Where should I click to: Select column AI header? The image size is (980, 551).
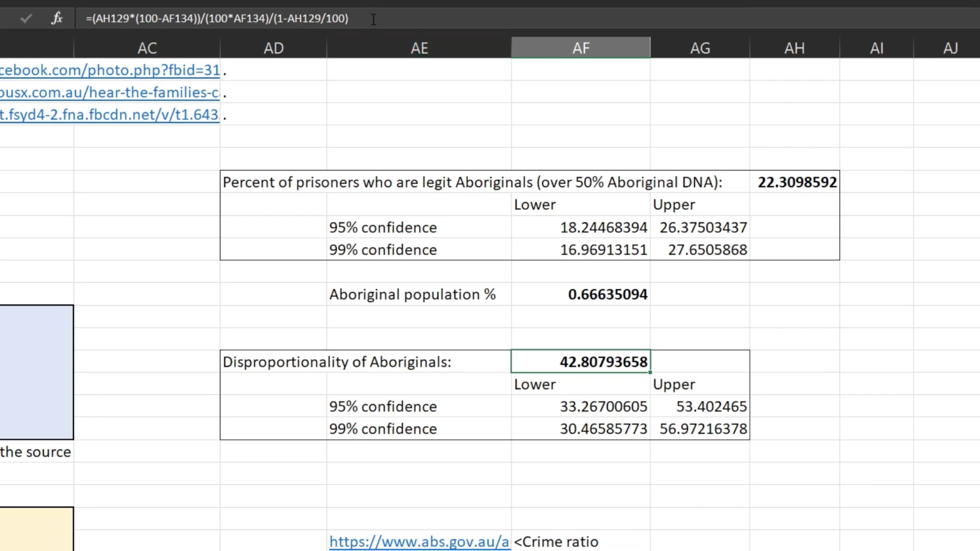pyautogui.click(x=877, y=48)
